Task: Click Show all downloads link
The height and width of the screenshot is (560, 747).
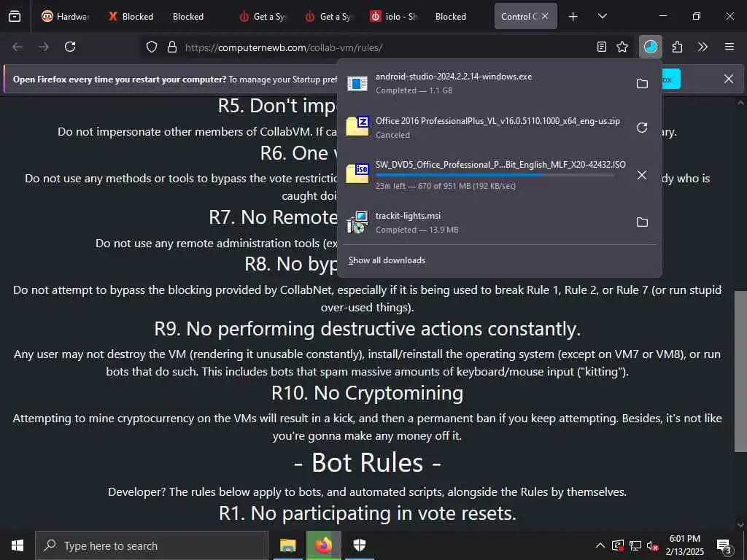Action: [x=387, y=260]
